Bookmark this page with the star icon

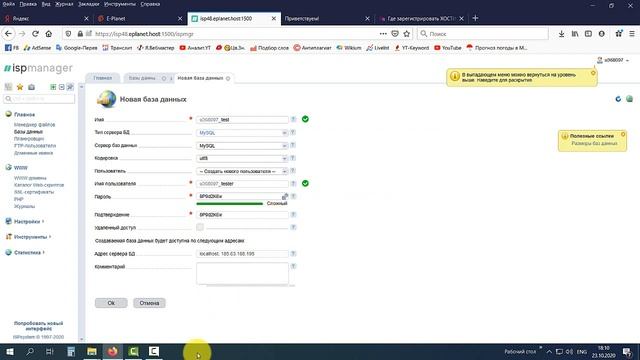coord(407,34)
